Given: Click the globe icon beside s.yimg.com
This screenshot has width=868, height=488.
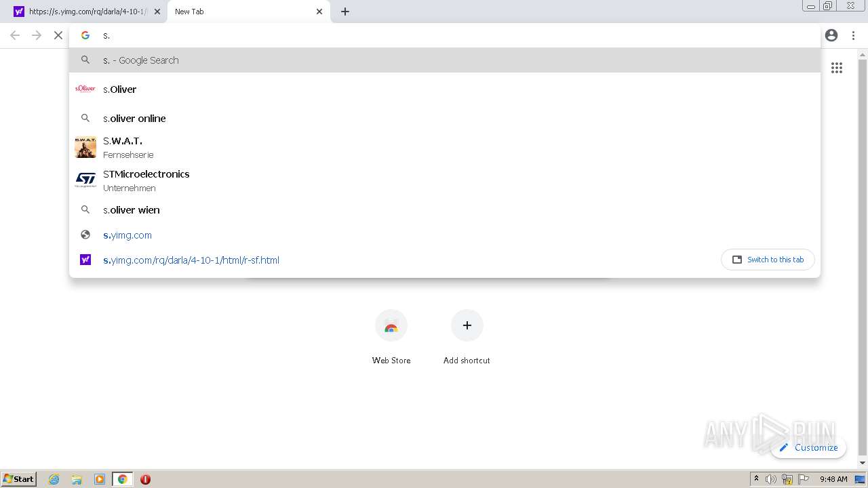Looking at the screenshot, I should click(x=85, y=235).
